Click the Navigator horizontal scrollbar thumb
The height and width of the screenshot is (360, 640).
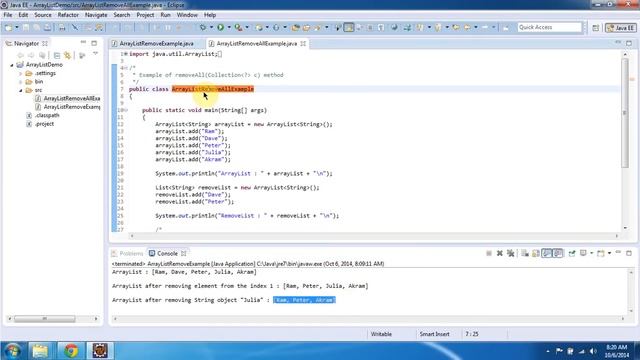tap(45, 319)
